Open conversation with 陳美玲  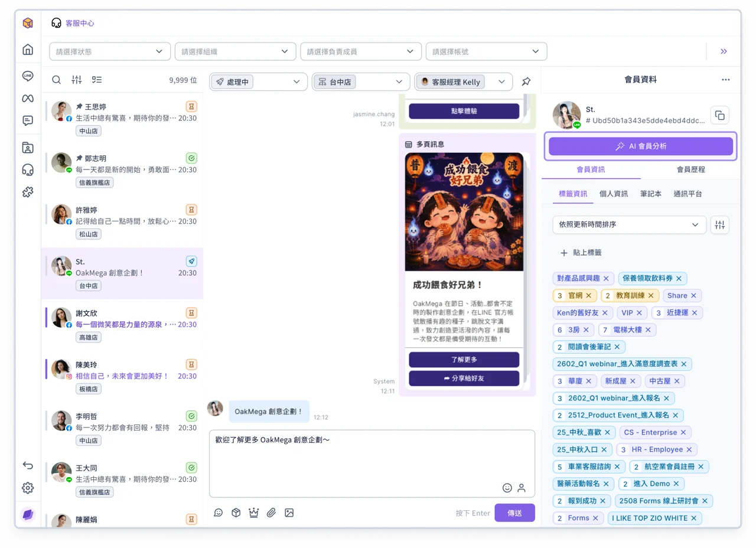pyautogui.click(x=122, y=376)
